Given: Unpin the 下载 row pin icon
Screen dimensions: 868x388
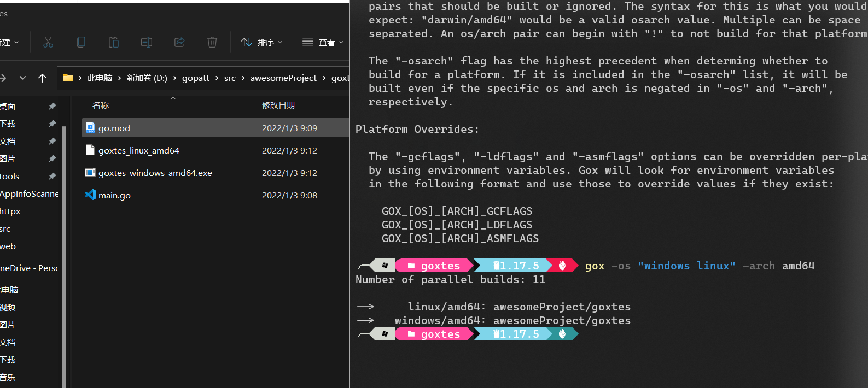Looking at the screenshot, I should tap(52, 124).
